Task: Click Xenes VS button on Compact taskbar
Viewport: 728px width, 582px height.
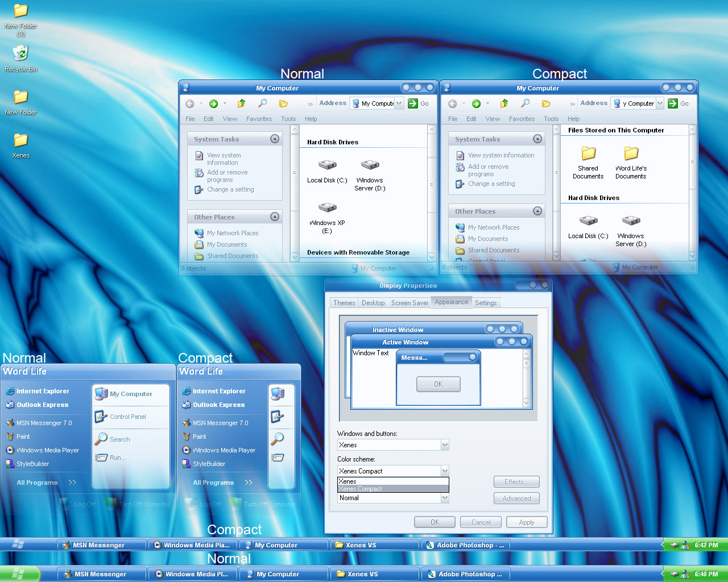Action: [374, 545]
